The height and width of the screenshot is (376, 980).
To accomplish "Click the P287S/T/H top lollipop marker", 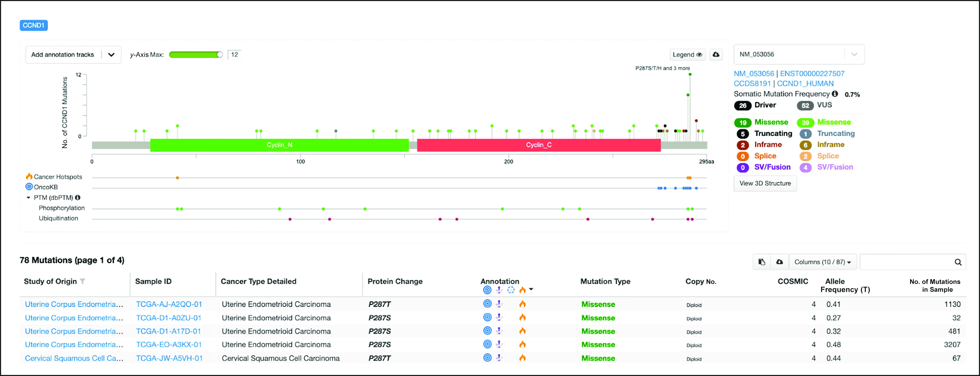I will tap(690, 74).
